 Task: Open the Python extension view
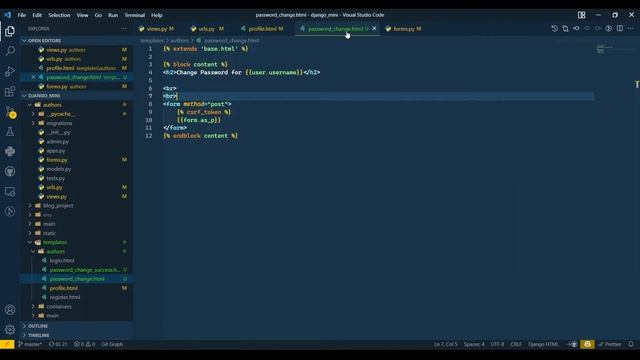[10, 151]
